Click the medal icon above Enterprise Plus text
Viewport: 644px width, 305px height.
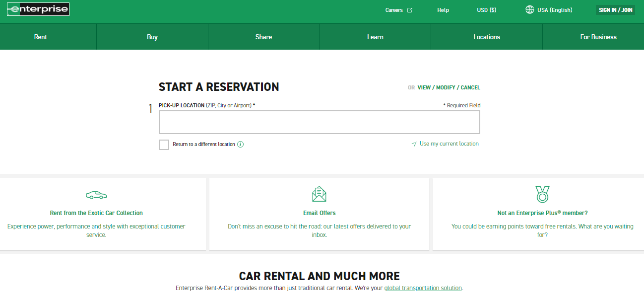542,194
